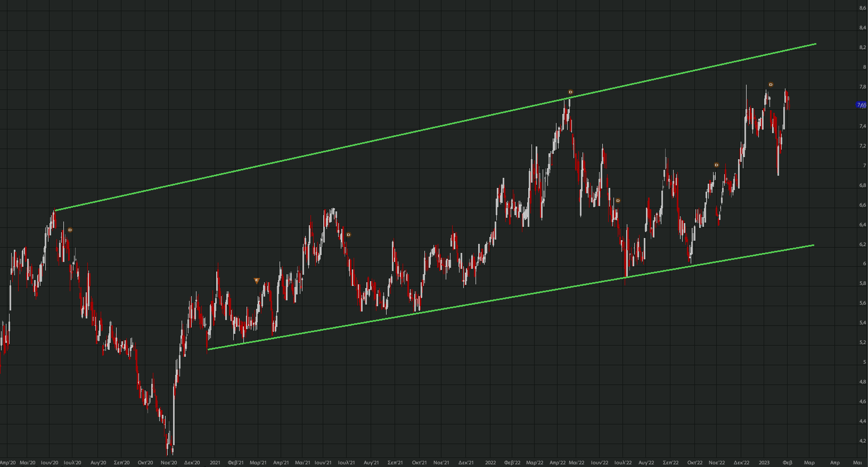Click the 4,4 price axis label
This screenshot has height=467, width=868.
coord(862,421)
